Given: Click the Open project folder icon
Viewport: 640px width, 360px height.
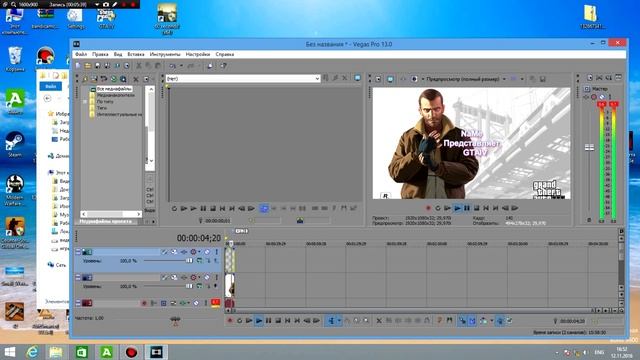Looking at the screenshot, I should click(88, 66).
